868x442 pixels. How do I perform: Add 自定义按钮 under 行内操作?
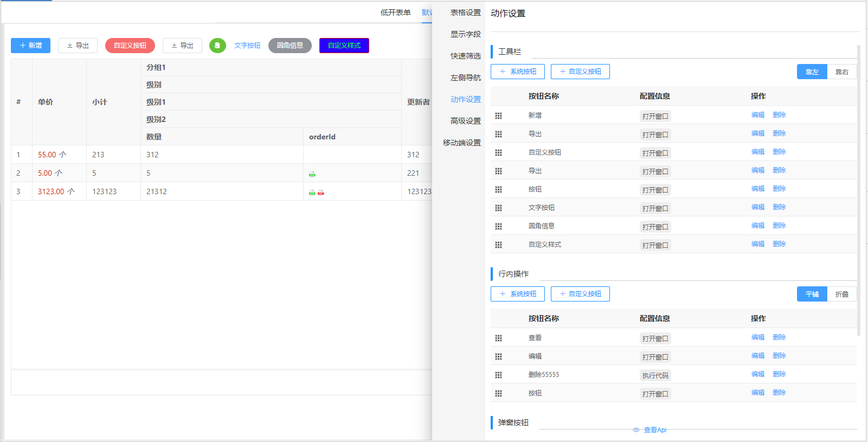580,294
